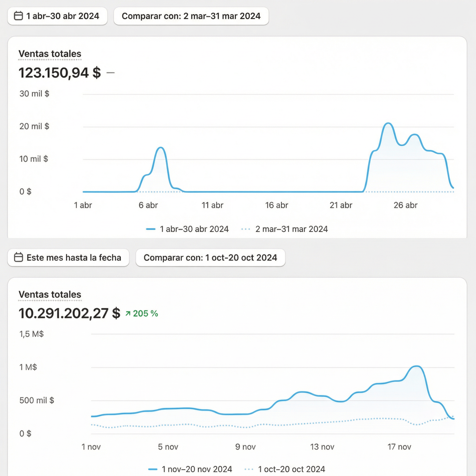Toggle the 1 oct–20 oct 2024 series legend label

(291, 469)
